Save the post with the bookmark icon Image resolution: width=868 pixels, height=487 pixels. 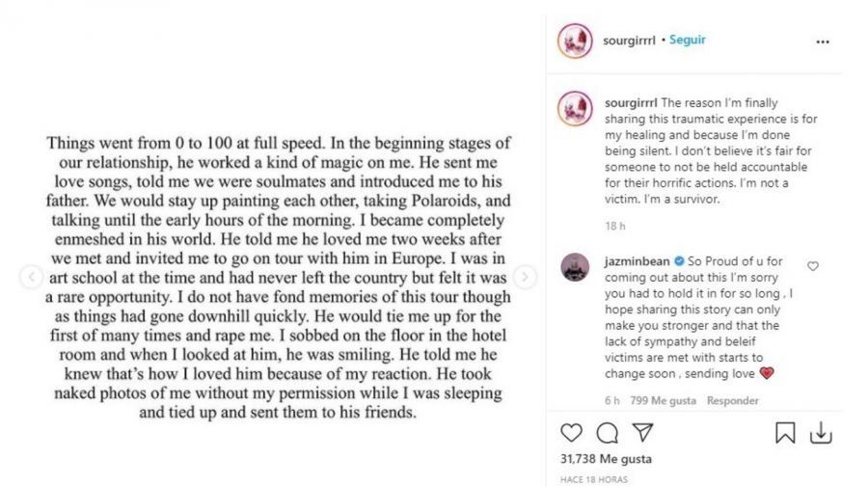pos(785,433)
